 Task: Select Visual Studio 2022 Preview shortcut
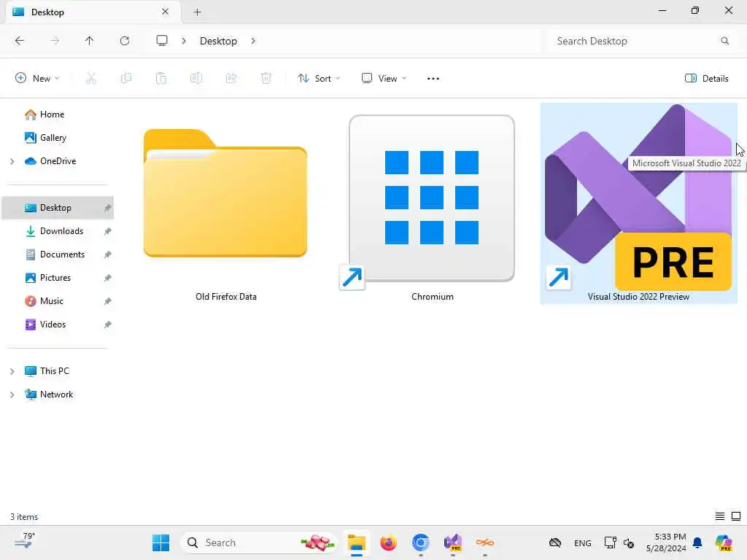(638, 204)
